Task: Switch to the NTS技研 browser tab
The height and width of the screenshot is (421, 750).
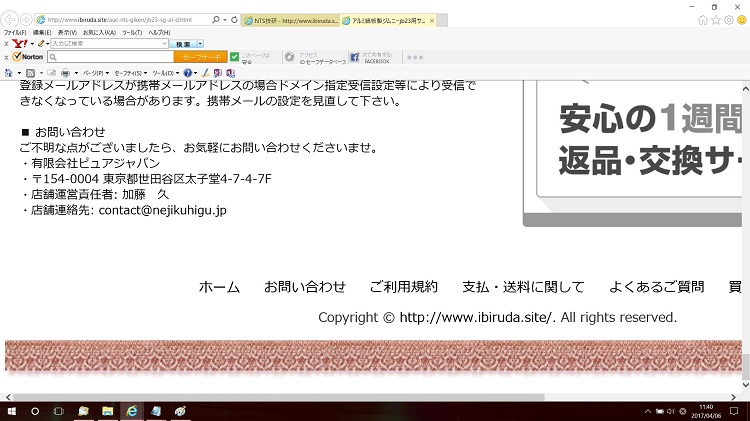Action: 290,19
